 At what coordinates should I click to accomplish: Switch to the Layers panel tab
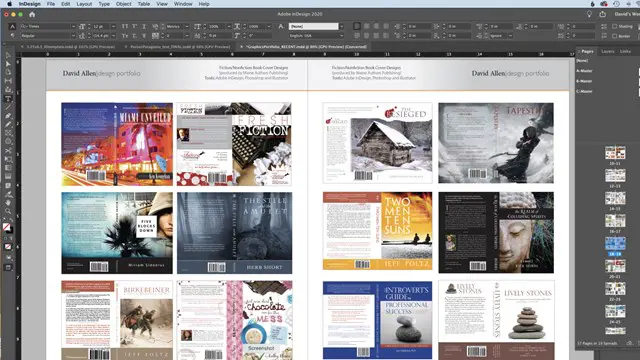(607, 51)
